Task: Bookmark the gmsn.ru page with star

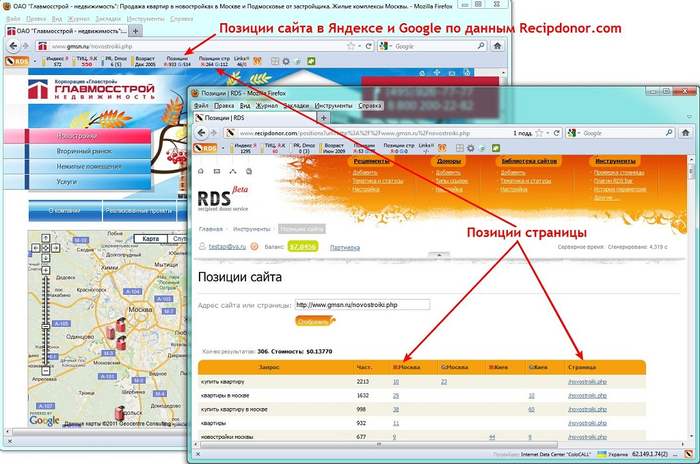Action: point(351,46)
